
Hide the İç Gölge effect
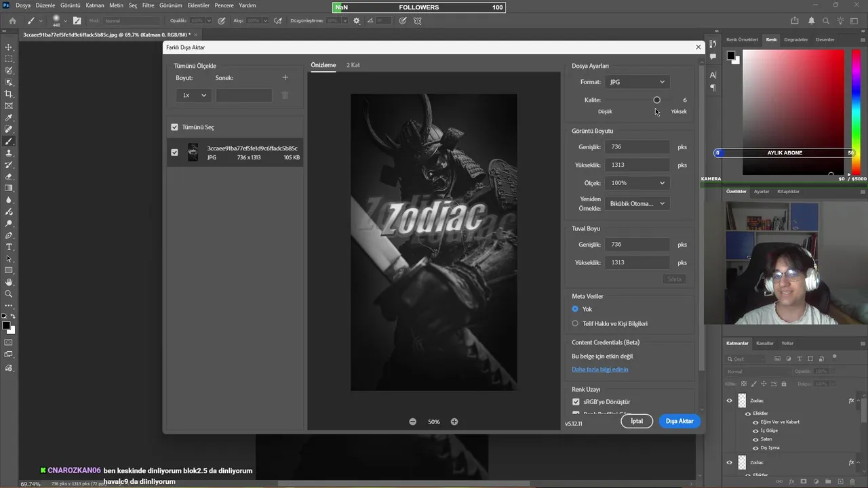(755, 430)
